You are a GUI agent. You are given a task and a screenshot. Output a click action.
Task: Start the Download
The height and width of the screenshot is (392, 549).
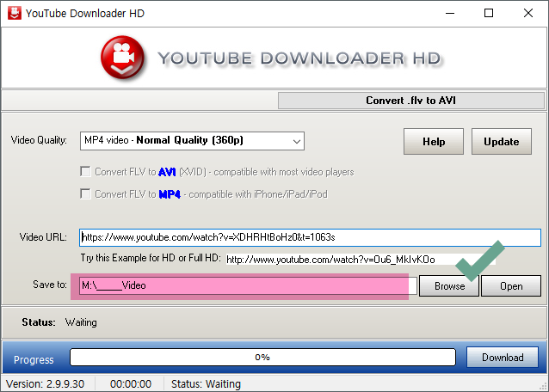click(x=503, y=357)
